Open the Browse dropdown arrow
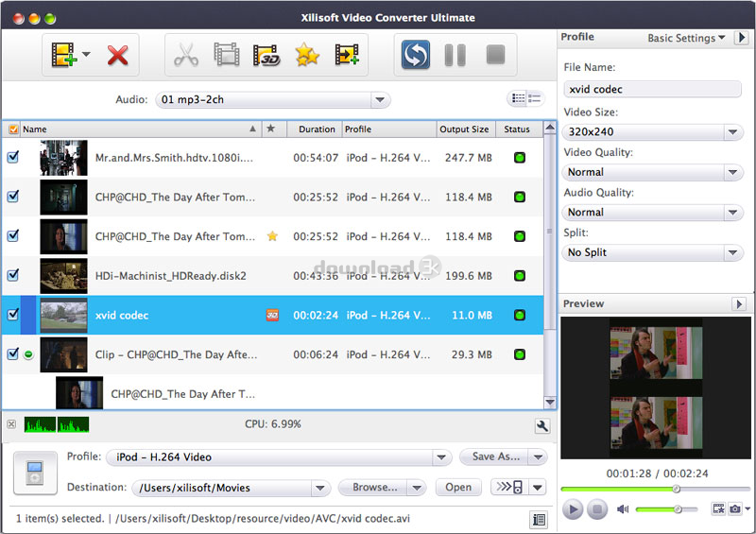 coord(417,487)
